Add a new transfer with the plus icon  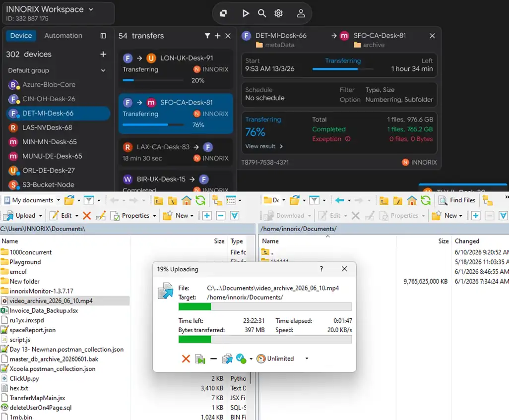(218, 36)
